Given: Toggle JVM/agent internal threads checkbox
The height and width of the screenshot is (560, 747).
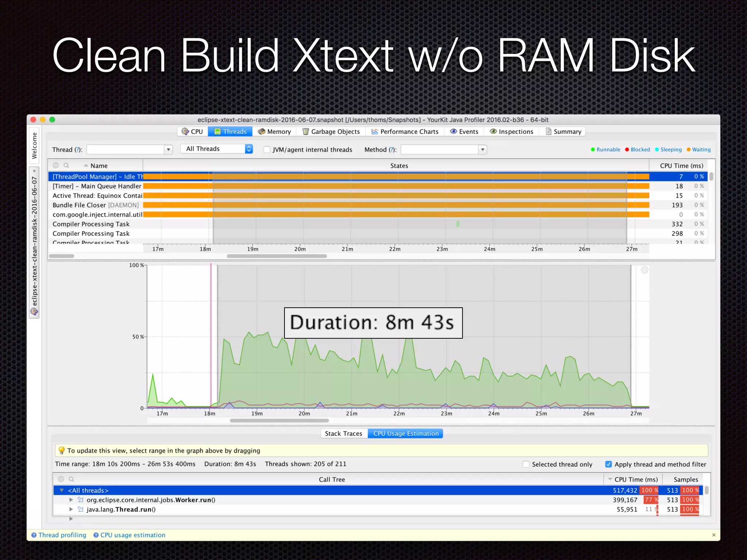Looking at the screenshot, I should click(x=267, y=149).
